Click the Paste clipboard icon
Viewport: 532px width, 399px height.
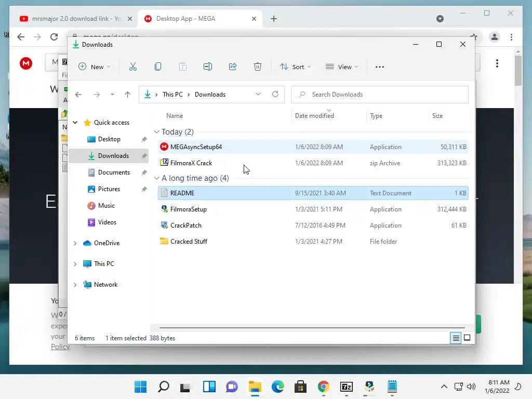[x=182, y=67]
